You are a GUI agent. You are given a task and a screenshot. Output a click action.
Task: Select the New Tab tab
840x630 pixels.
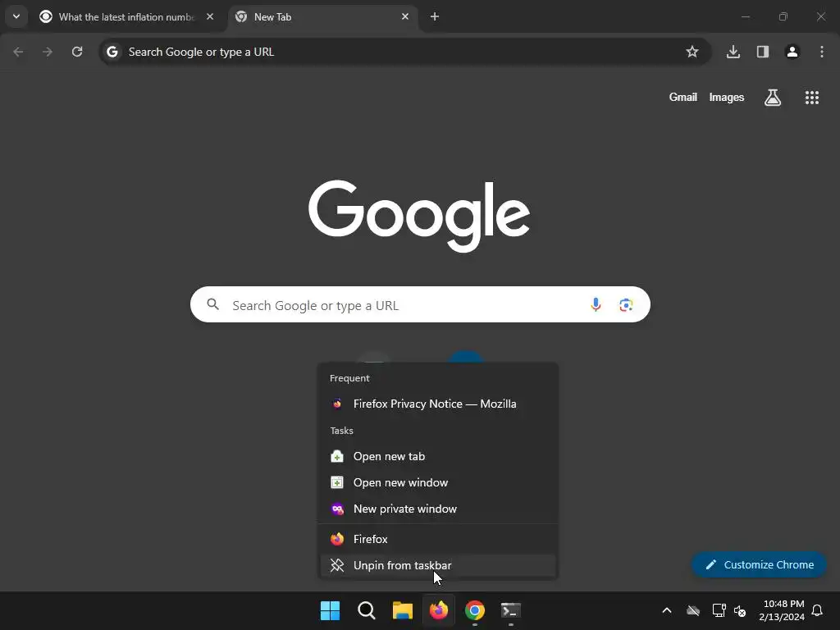[323, 17]
